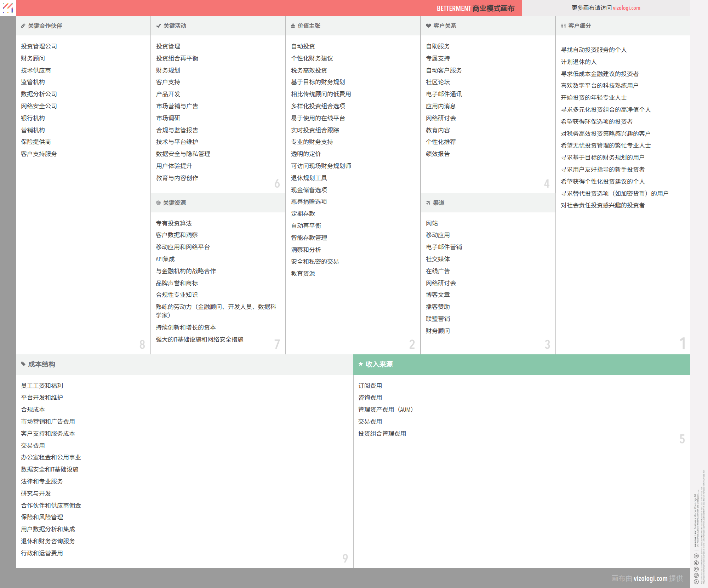Click the star icon beside 收入来源
The image size is (708, 588).
[x=360, y=364]
